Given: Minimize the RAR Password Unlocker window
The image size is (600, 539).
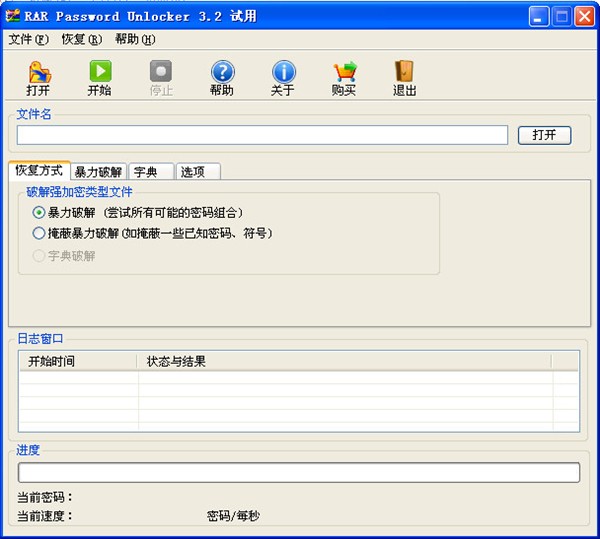Looking at the screenshot, I should pyautogui.click(x=539, y=16).
